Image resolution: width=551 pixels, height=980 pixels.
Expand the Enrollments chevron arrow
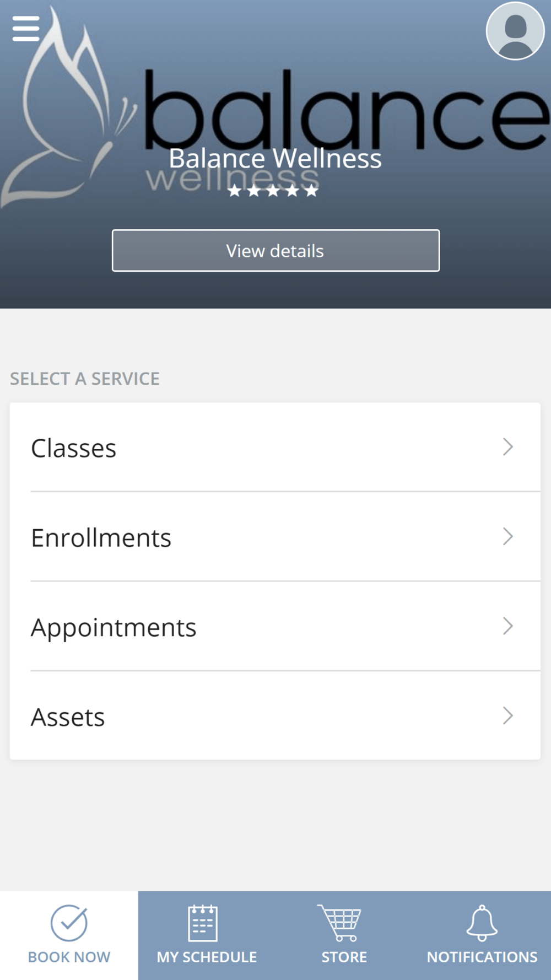(508, 536)
